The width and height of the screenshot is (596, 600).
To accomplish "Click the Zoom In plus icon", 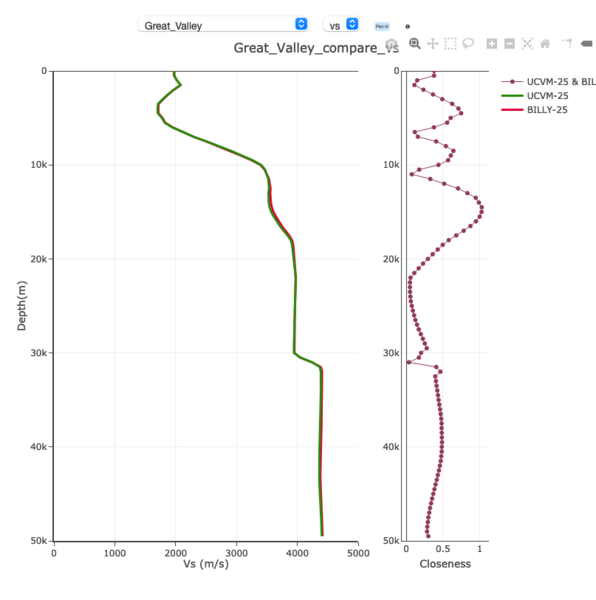I will point(492,44).
